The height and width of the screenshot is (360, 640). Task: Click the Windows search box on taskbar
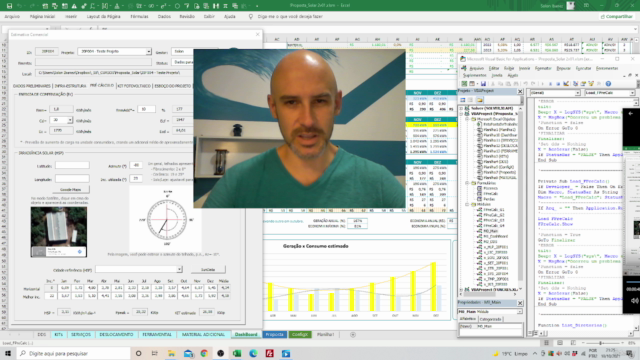tap(73, 353)
